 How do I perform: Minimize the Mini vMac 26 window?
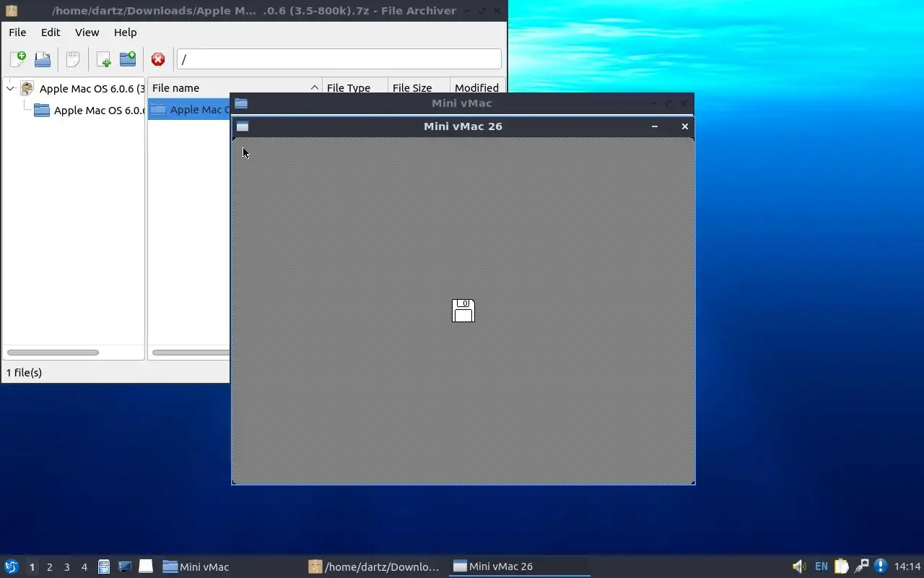point(655,126)
